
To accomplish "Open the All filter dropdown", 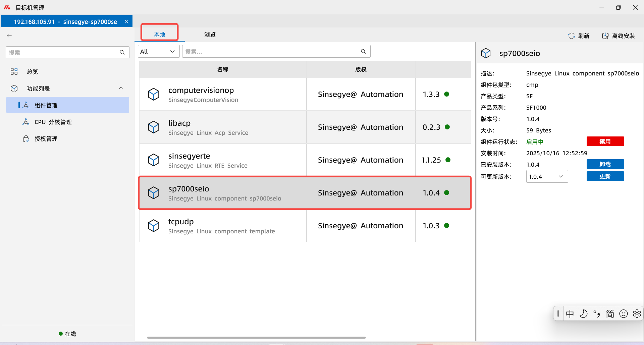I will click(158, 52).
